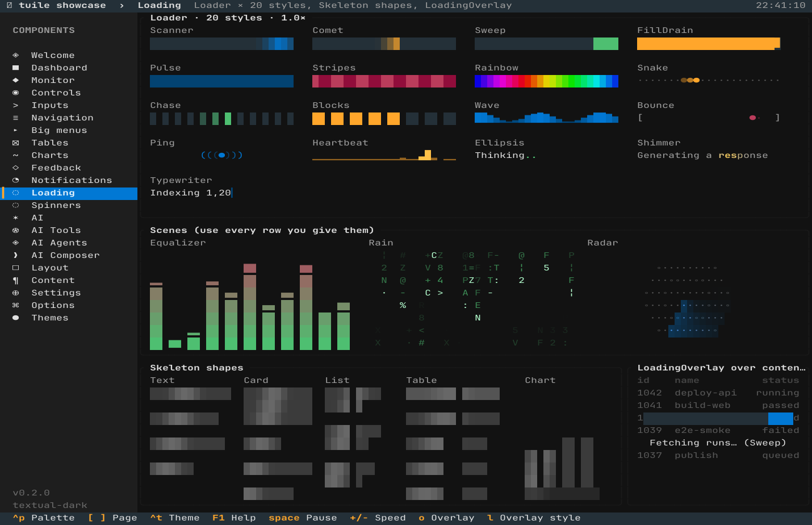Screen dimensions: 812x525
Task: Click the Notifications pie icon in sidebar
Action: tap(15, 180)
